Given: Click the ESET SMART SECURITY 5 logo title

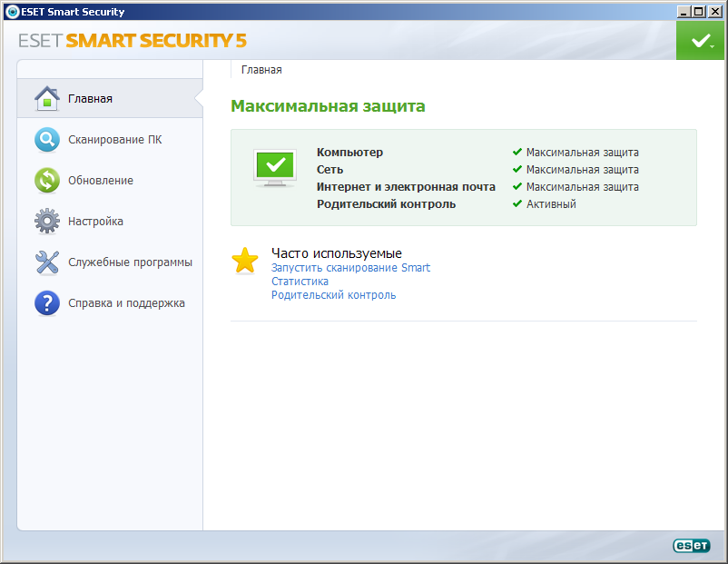Looking at the screenshot, I should click(133, 41).
